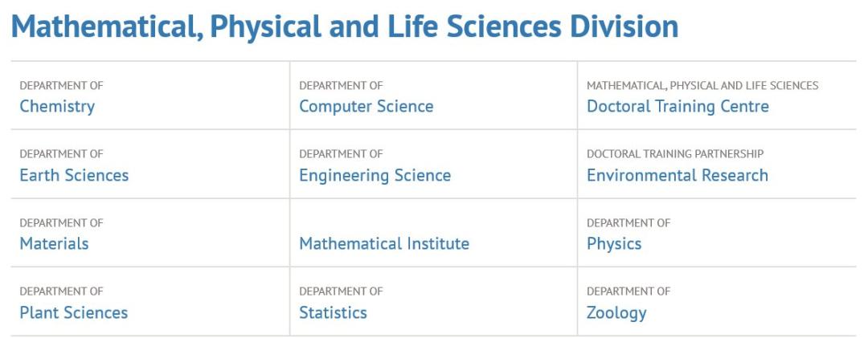The width and height of the screenshot is (868, 338).
Task: Select the Plant Sciences department link
Action: tap(73, 312)
